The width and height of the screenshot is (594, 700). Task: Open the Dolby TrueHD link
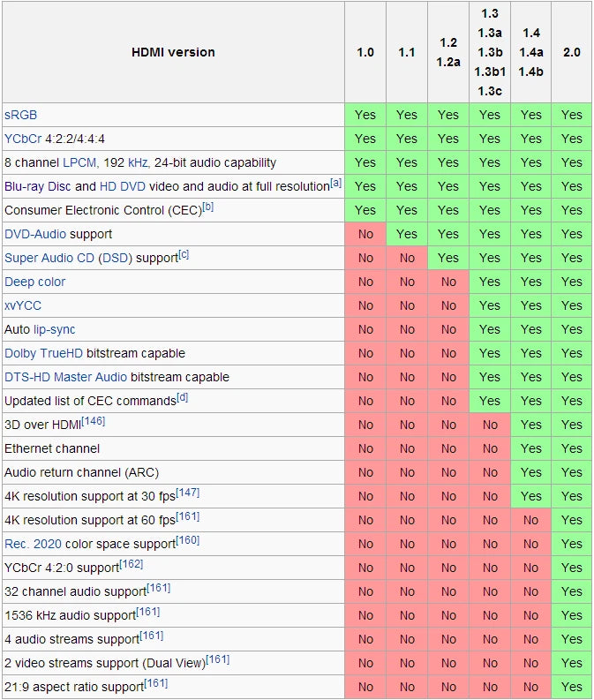pyautogui.click(x=44, y=353)
